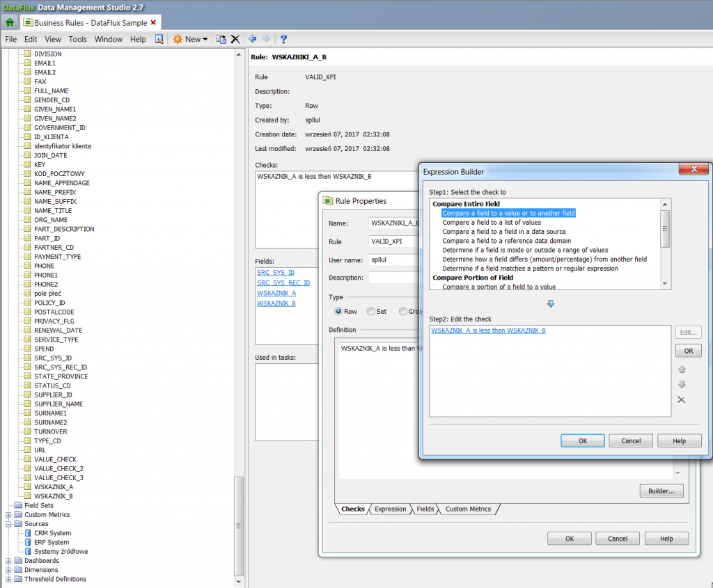Click the find/search toolbar icon
The width and height of the screenshot is (713, 588).
[159, 40]
